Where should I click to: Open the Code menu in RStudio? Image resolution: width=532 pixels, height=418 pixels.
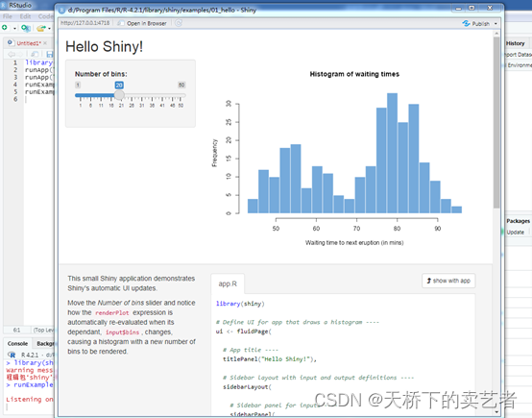click(45, 16)
